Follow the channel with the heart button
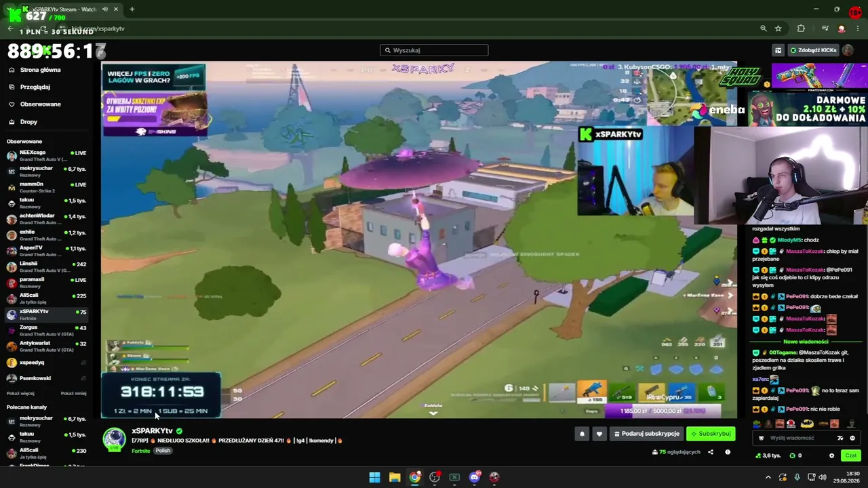This screenshot has height=488, width=868. [x=599, y=434]
